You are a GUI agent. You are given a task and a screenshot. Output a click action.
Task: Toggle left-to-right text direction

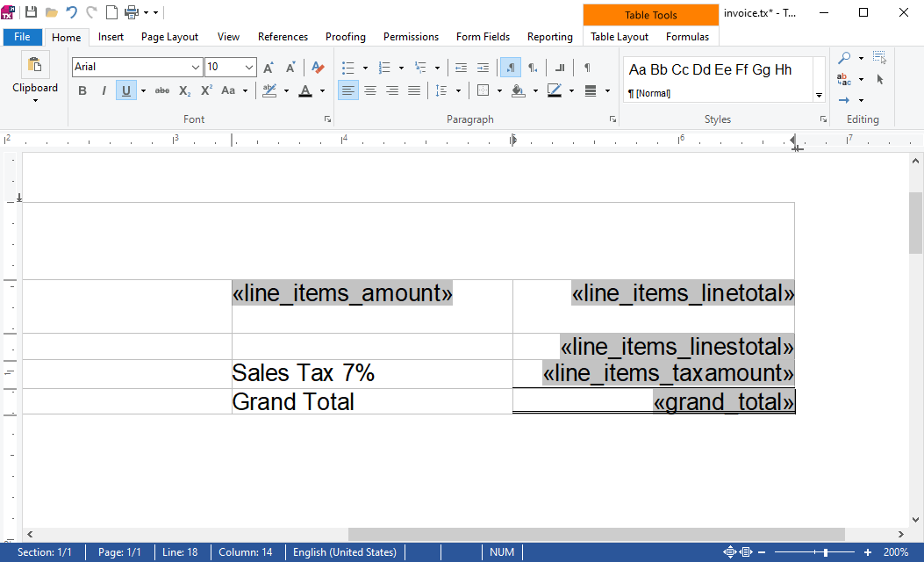(511, 68)
